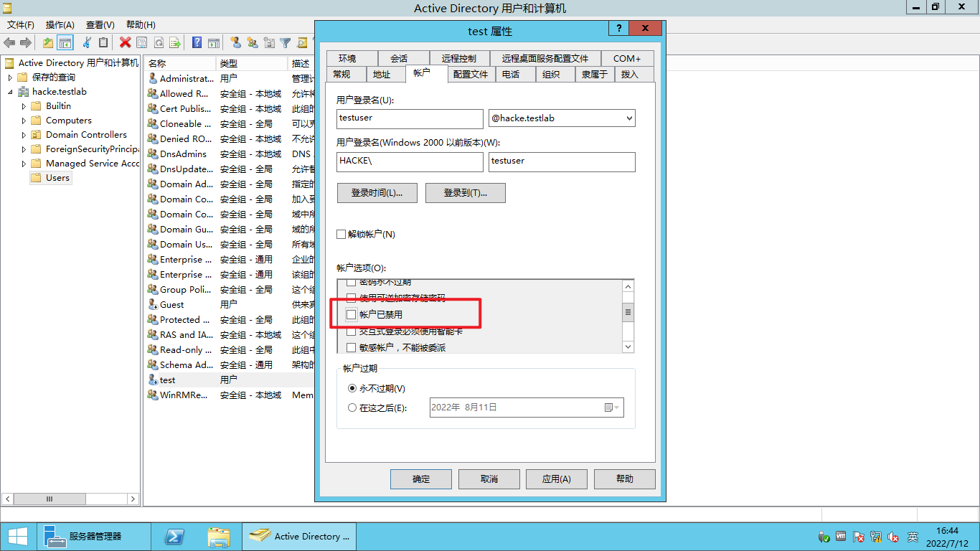Click the muted volume tray icon

(893, 537)
